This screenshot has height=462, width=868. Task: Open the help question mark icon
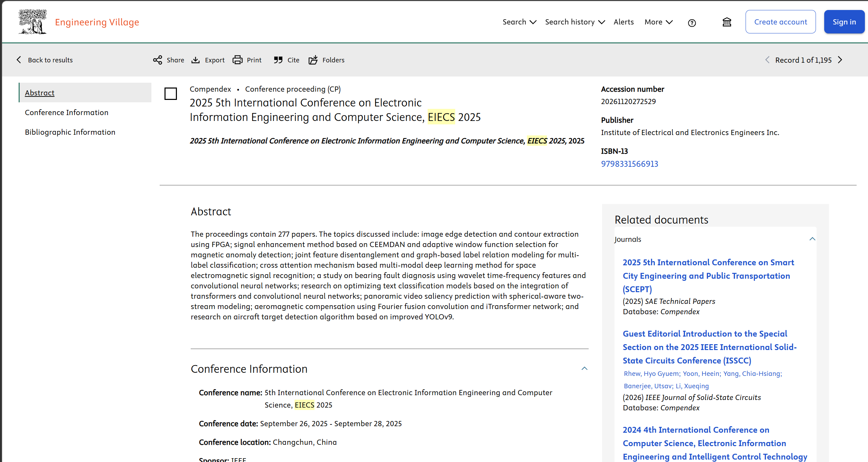[692, 23]
